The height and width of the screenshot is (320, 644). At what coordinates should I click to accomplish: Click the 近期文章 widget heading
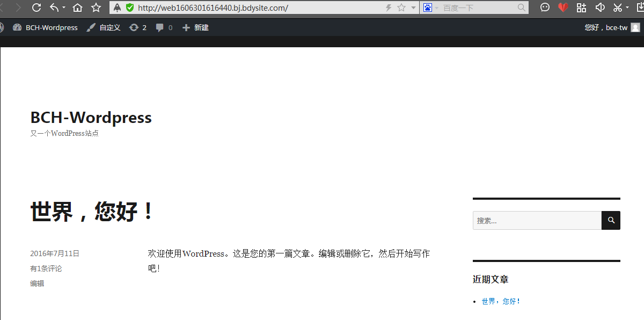[x=491, y=279]
